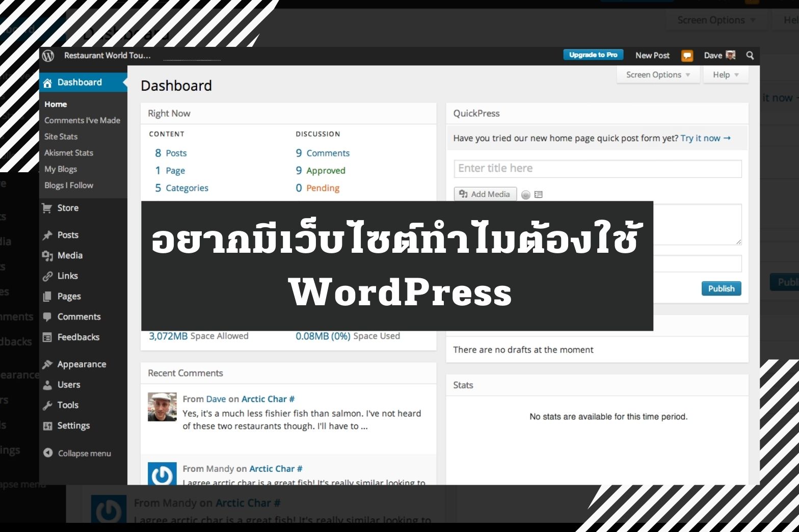Open the 1 Page link
This screenshot has width=799, height=532.
pyautogui.click(x=170, y=171)
